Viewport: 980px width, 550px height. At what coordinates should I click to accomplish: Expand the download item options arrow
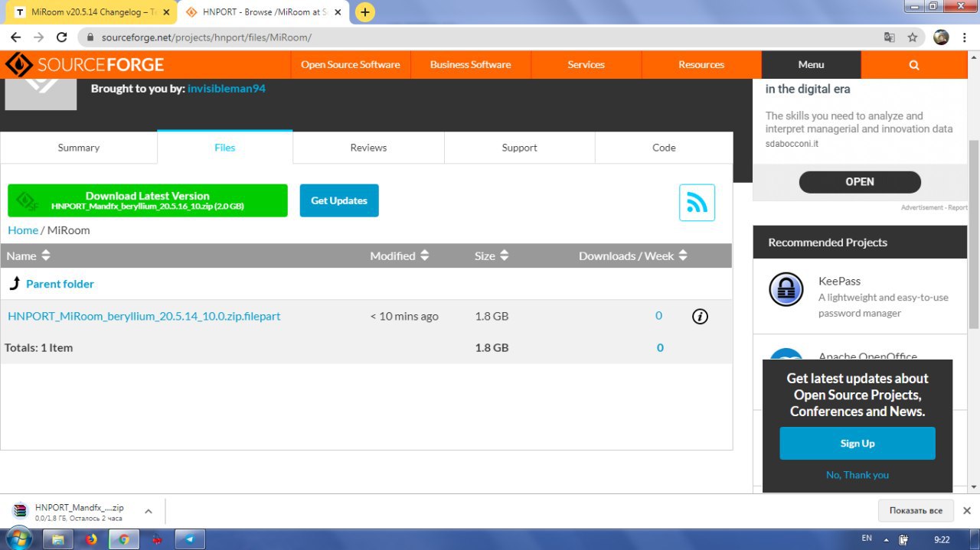pyautogui.click(x=148, y=511)
